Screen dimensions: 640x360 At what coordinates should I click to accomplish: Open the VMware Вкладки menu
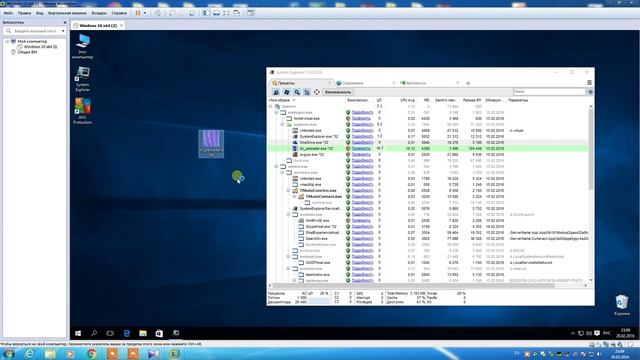click(x=99, y=13)
